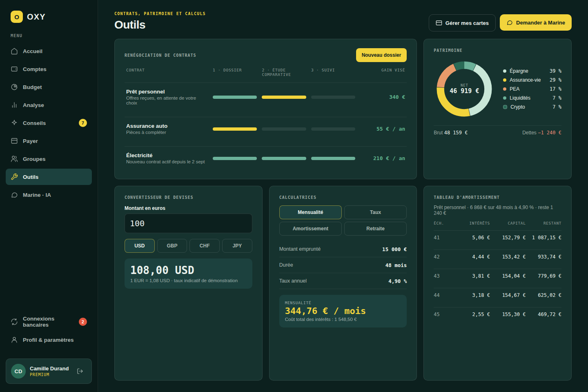Click the Prêt personnel étude comparative progress bar
This screenshot has width=588, height=392.
pyautogui.click(x=284, y=97)
